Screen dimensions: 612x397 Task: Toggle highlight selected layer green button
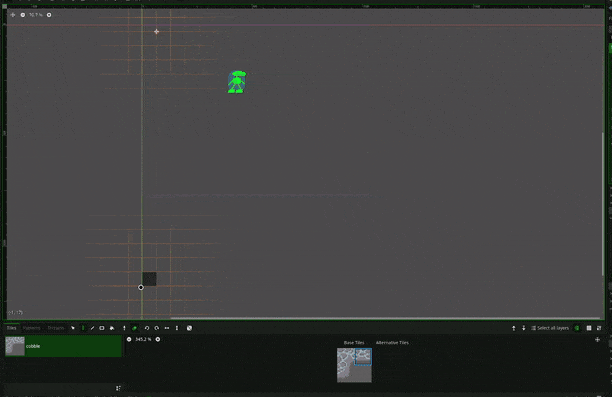pos(577,328)
